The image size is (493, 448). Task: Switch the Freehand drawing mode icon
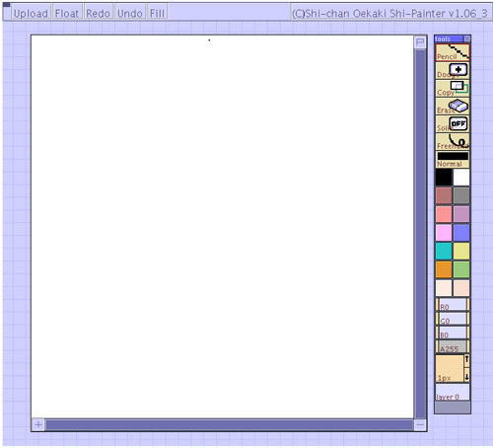pos(453,141)
